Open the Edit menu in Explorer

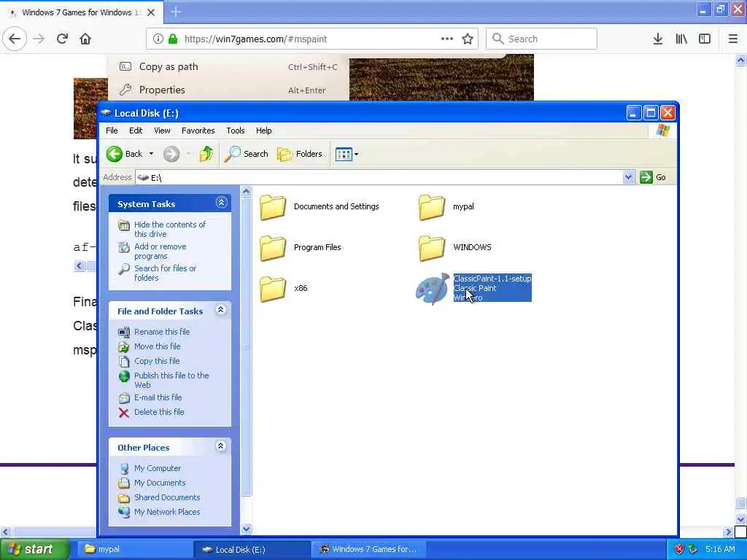[135, 131]
